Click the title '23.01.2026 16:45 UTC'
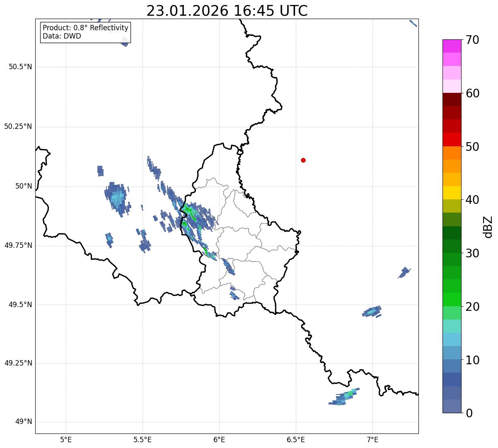The image size is (498, 448). 227,11
